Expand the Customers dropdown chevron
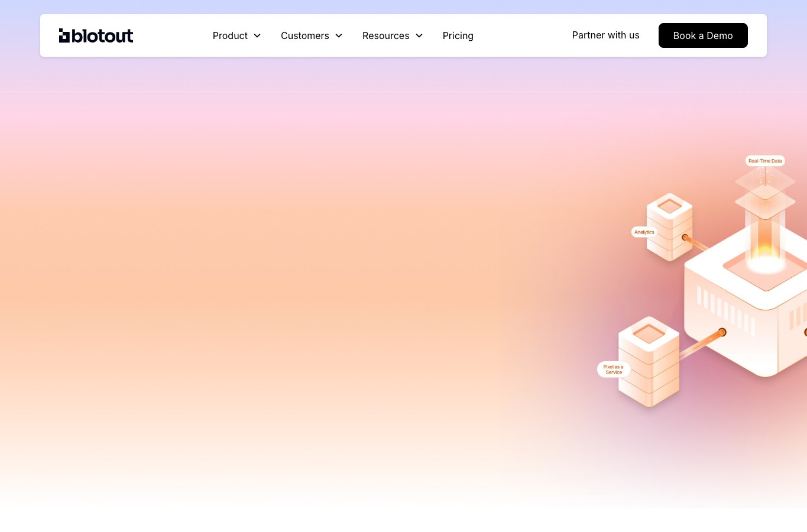Image resolution: width=807 pixels, height=532 pixels. tap(339, 35)
